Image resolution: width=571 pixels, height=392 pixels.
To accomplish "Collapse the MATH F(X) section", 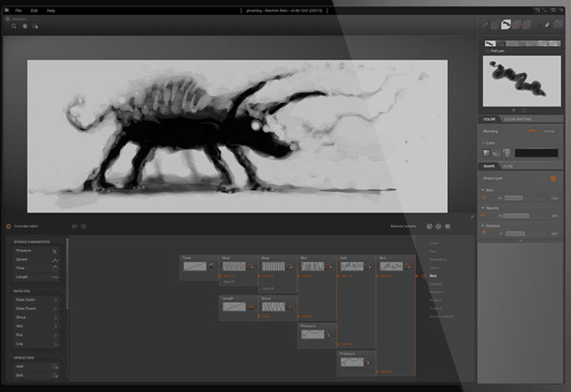I will click(x=62, y=291).
